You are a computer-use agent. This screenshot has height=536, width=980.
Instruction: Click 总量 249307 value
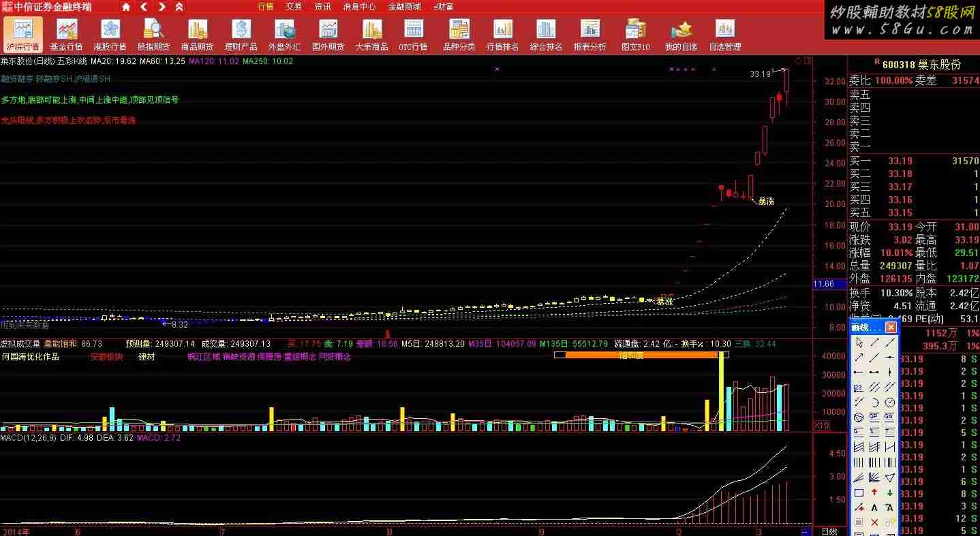point(895,266)
